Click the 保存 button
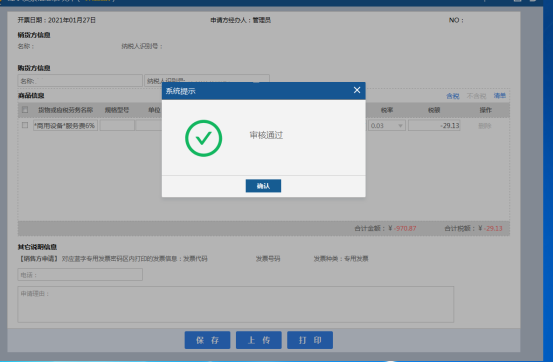The width and height of the screenshot is (553, 363). pos(207,340)
